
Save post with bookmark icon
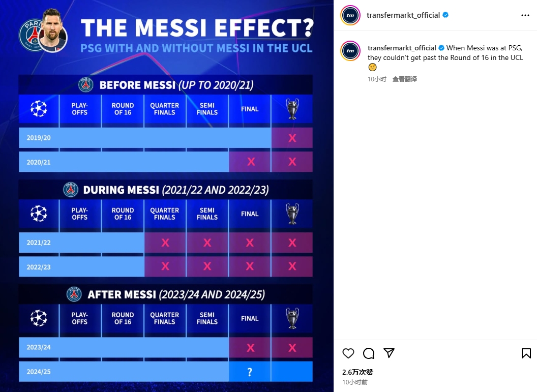tap(526, 353)
